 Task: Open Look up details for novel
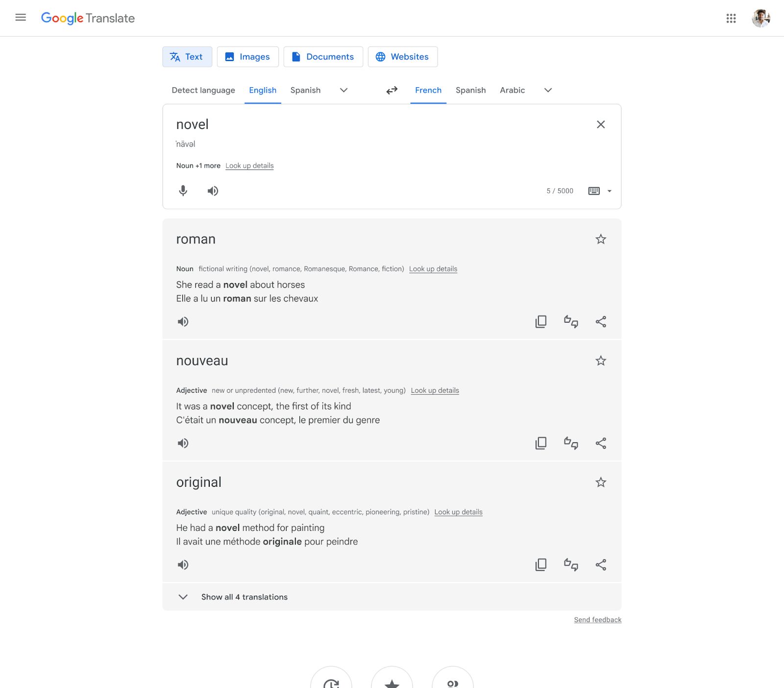249,166
